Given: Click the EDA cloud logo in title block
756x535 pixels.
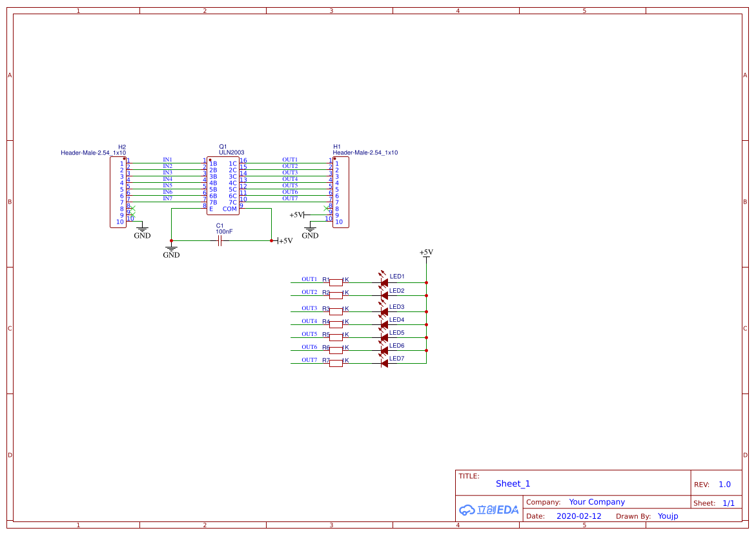Looking at the screenshot, I should 489,510.
